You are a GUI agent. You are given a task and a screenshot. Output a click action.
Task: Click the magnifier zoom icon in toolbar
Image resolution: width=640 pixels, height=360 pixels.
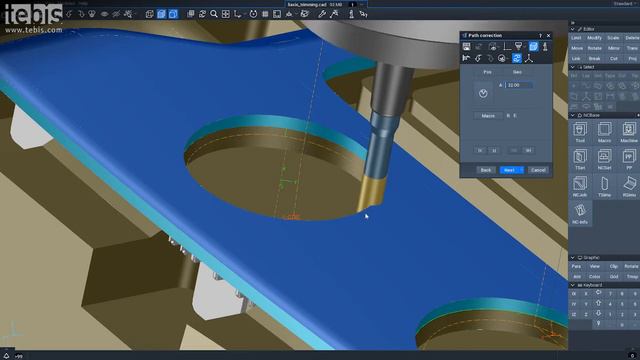[x=214, y=14]
